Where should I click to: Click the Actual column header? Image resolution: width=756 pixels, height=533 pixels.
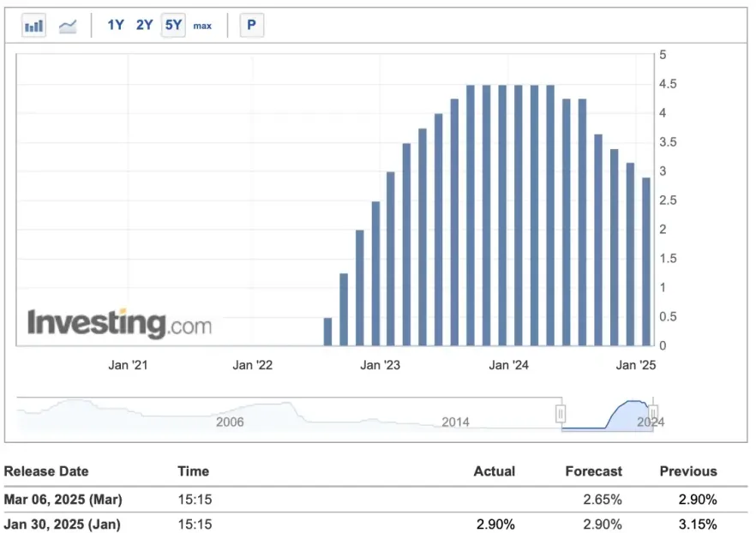pyautogui.click(x=495, y=471)
